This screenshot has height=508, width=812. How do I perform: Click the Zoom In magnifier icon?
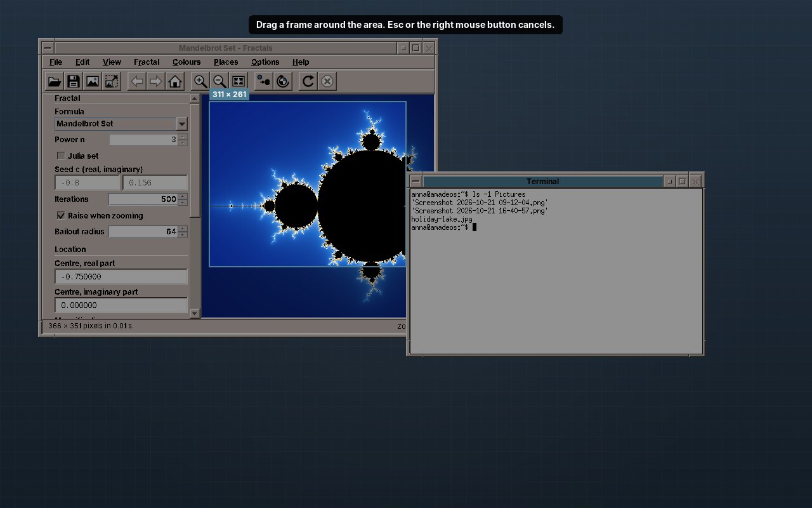click(x=200, y=81)
